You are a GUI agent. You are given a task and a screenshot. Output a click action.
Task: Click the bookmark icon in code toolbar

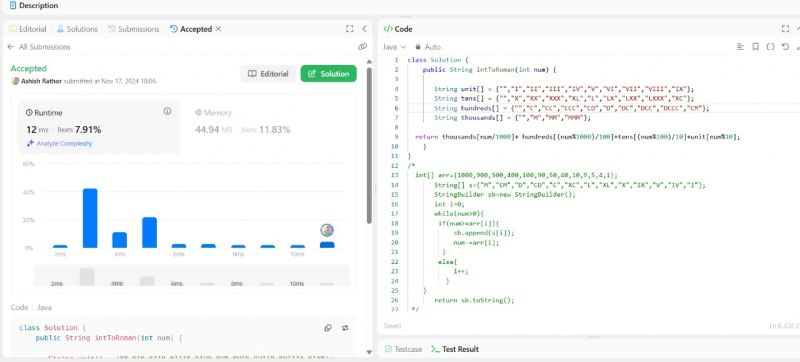point(756,46)
